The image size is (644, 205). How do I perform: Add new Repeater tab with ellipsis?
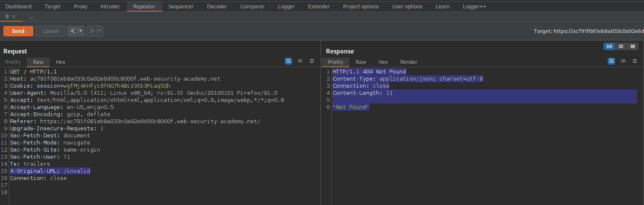(30, 17)
